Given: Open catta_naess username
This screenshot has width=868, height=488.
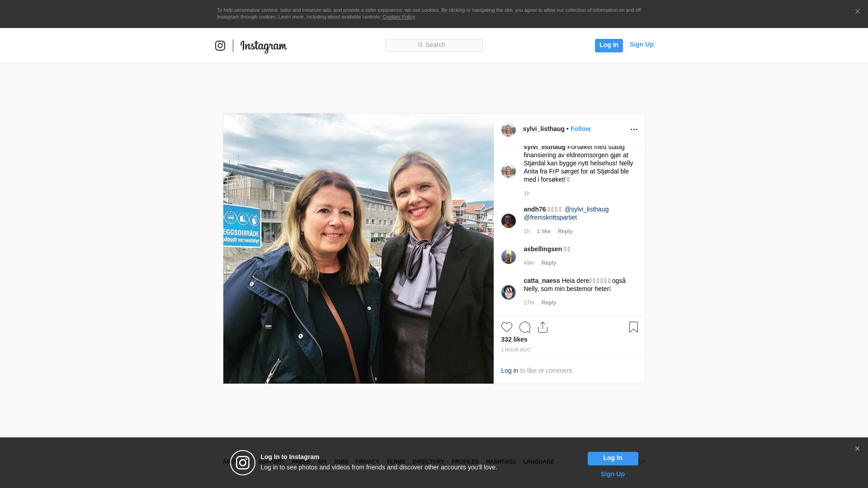Looking at the screenshot, I should tap(542, 281).
